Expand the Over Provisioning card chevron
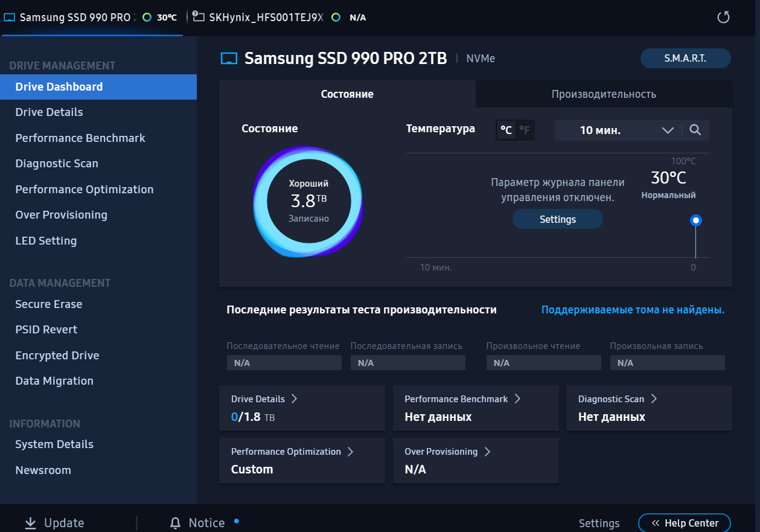Viewport: 760px width, 532px height. pos(487,452)
